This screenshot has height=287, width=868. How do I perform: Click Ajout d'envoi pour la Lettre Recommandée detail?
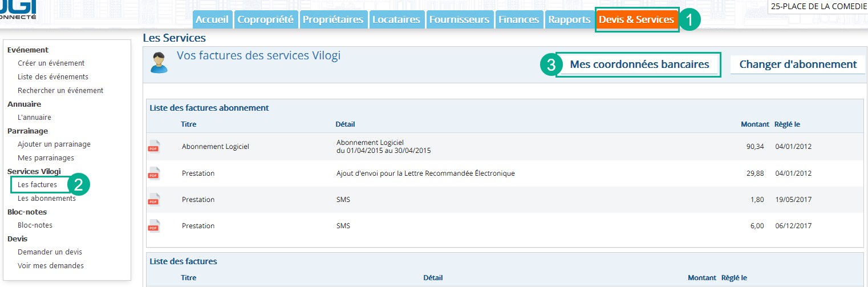point(425,173)
